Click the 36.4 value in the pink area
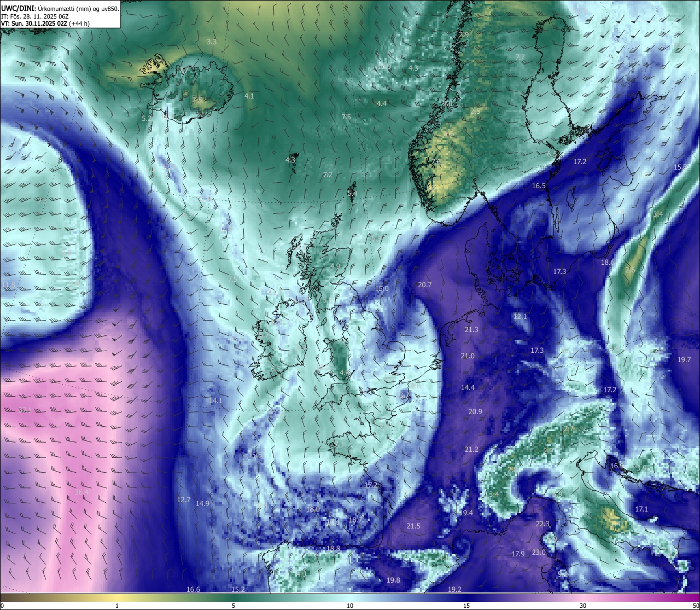The width and height of the screenshot is (700, 610). click(x=81, y=492)
